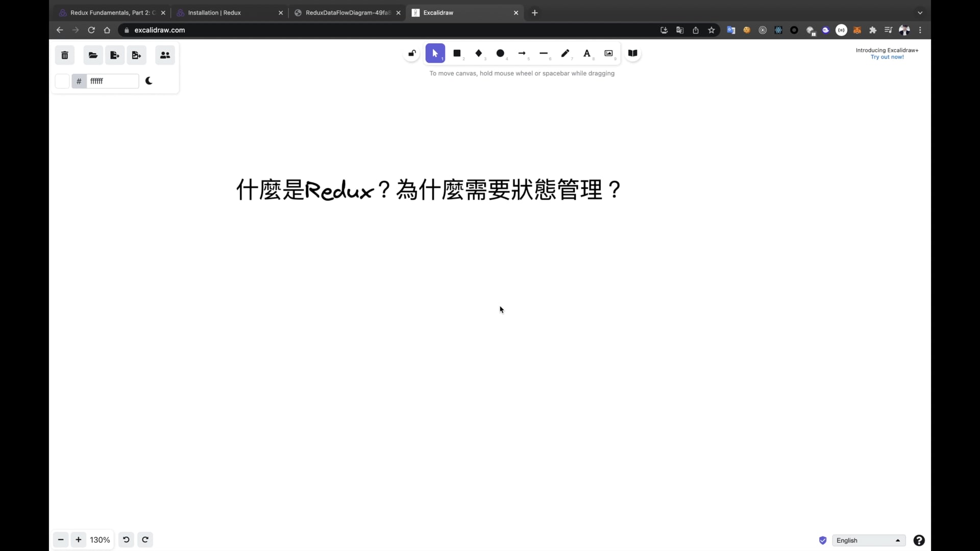
Task: Open the live collaboration icon
Action: (164, 55)
